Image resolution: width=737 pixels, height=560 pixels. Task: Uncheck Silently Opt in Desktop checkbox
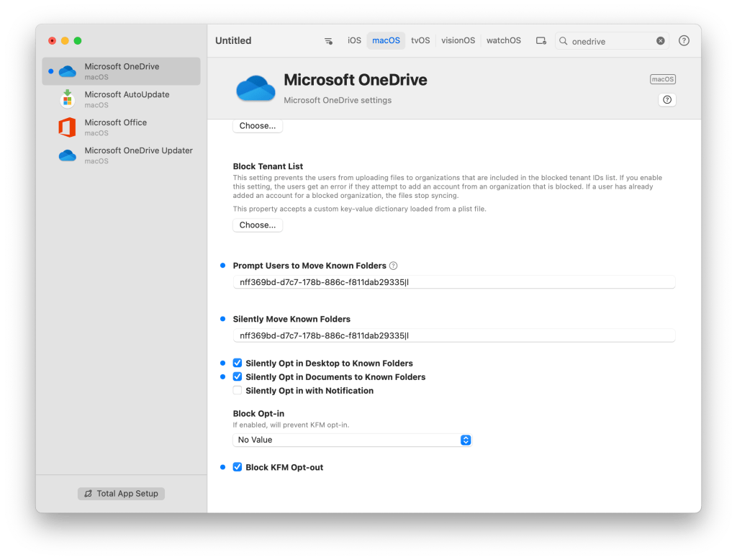(x=238, y=363)
